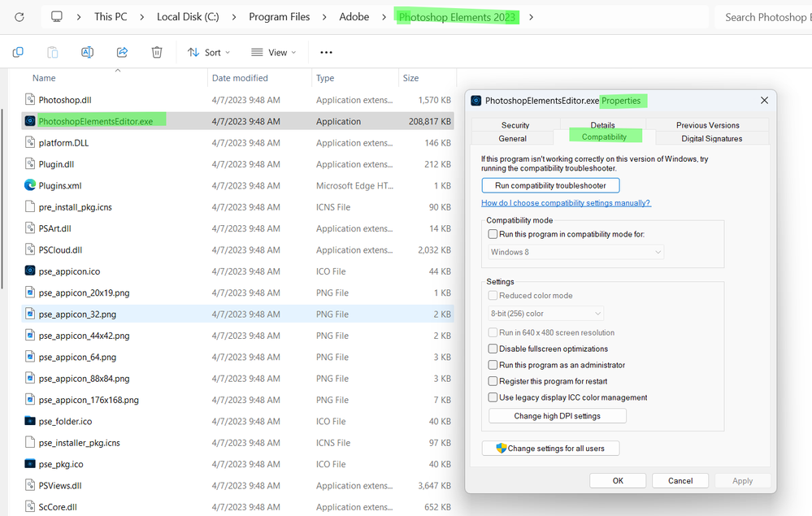Image resolution: width=812 pixels, height=516 pixels.
Task: Open the 8-bit (256) color dropdown
Action: pos(546,313)
